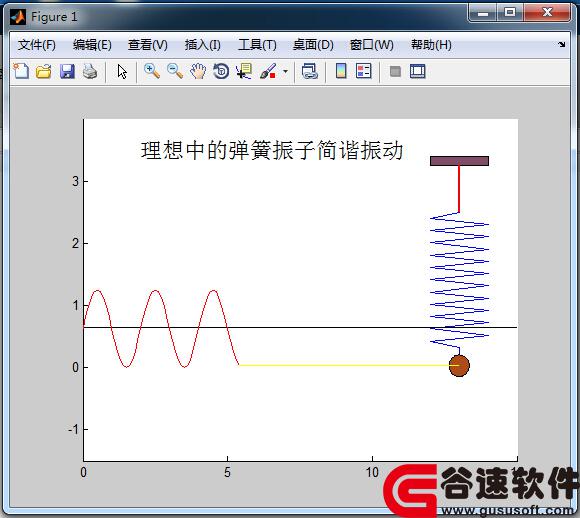Close the Figure 1 window

(547, 13)
